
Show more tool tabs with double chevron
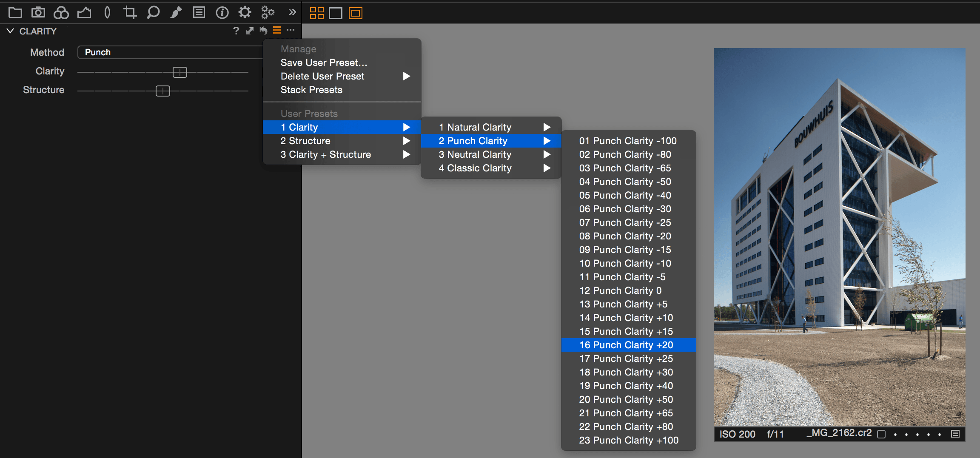292,12
